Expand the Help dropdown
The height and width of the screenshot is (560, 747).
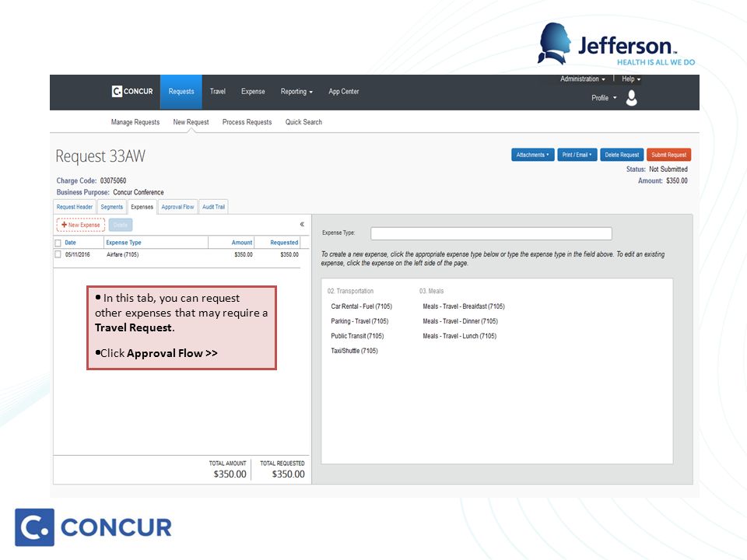coord(631,79)
